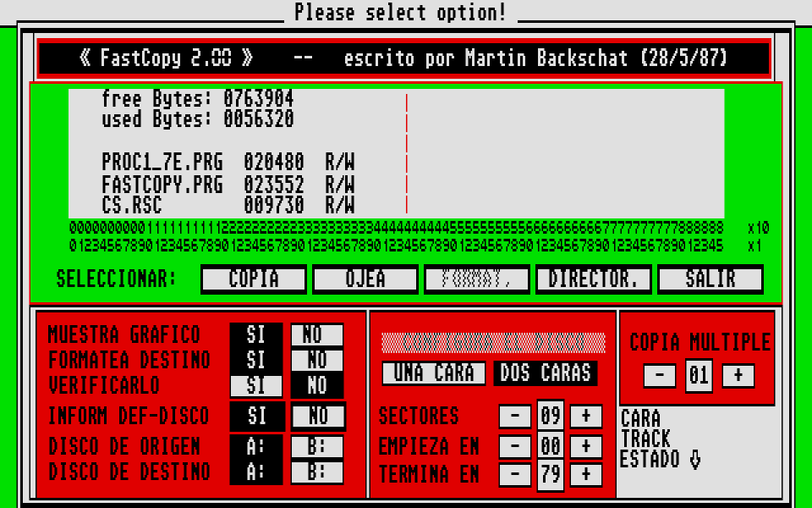Enable FORMATEA DESTINO with SI
812x508 pixels.
(256, 361)
